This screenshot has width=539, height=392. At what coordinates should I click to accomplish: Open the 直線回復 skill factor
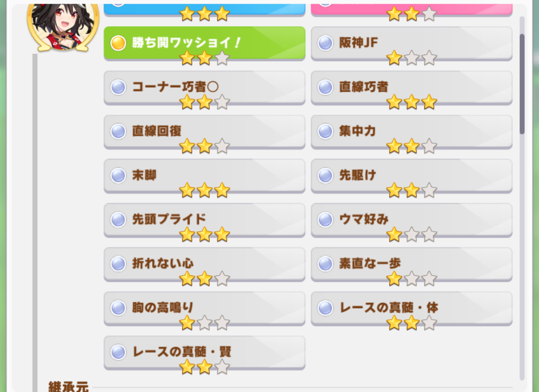pyautogui.click(x=205, y=132)
